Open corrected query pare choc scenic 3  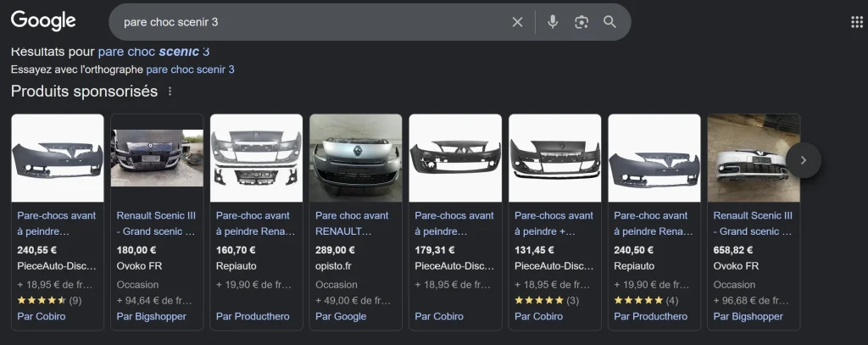pos(154,52)
